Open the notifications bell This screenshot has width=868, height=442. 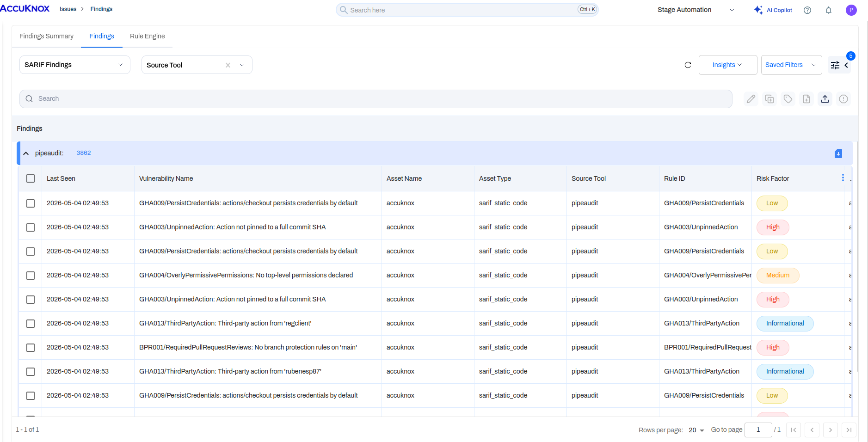click(x=829, y=10)
